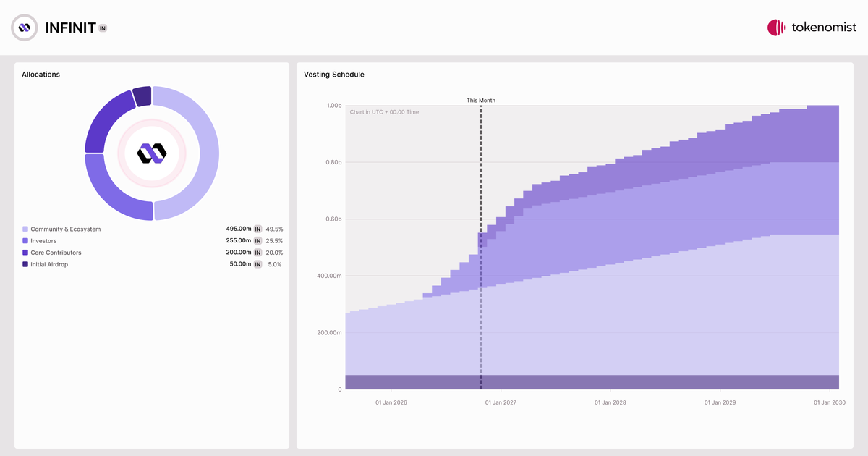Click the 400.00m y-axis label
The image size is (868, 456).
pyautogui.click(x=330, y=276)
